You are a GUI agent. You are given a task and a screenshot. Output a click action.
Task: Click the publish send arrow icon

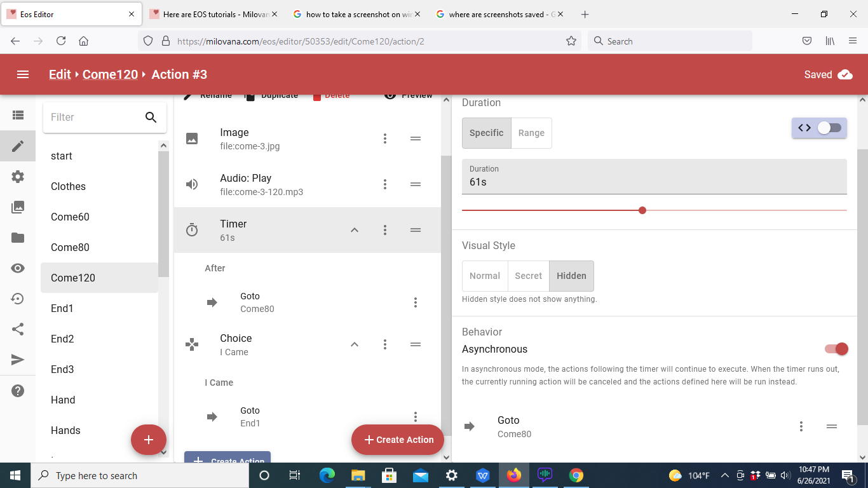[x=18, y=360]
